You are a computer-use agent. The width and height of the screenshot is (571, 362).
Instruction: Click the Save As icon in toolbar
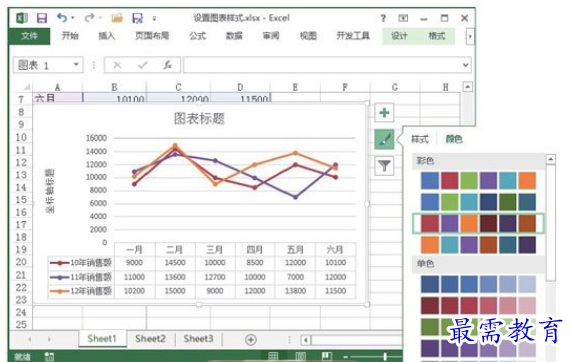[138, 18]
